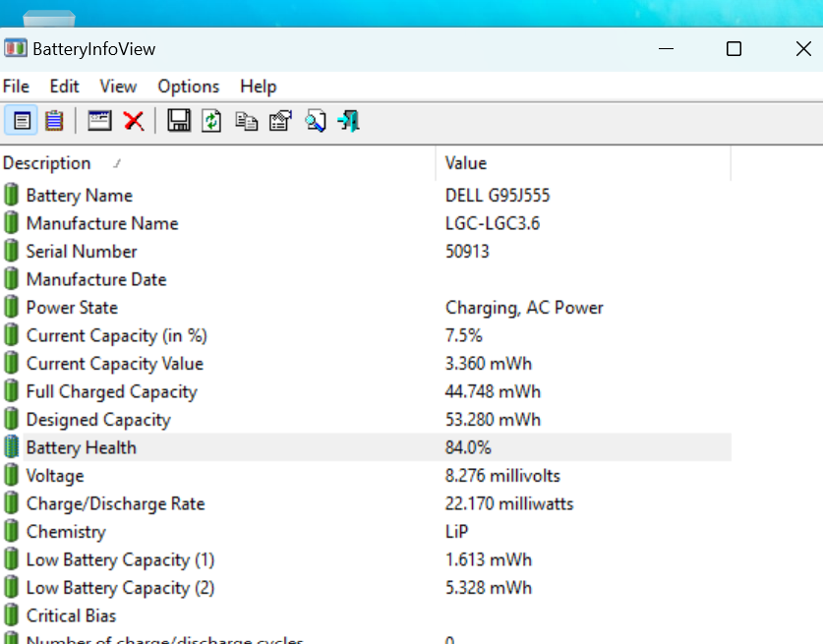Click the Refresh toolbar icon
Viewport: 823px width, 644px height.
tap(211, 121)
